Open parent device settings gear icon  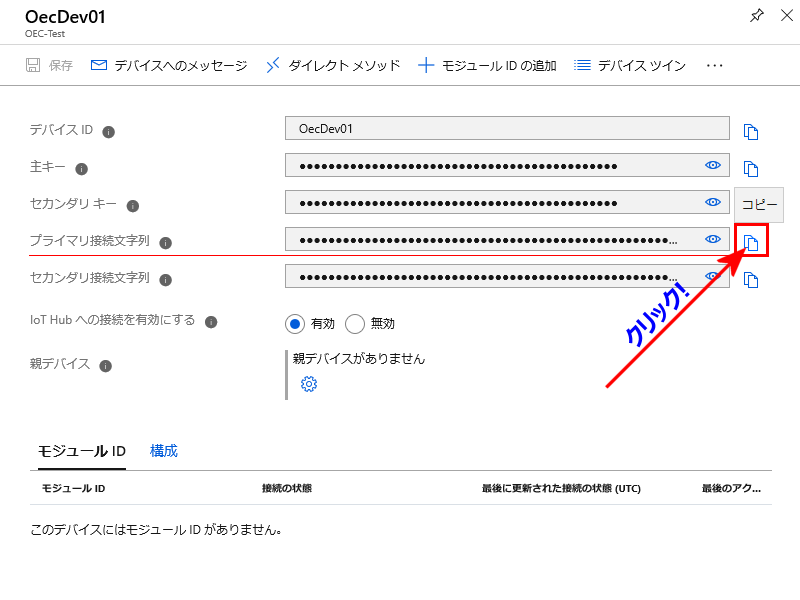click(x=309, y=384)
